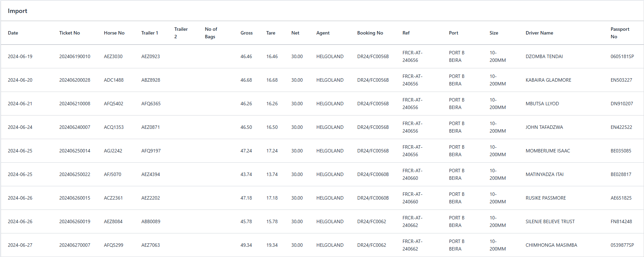Screen dimensions: 644x257
Task: Click gross value 47.18
Action: (x=246, y=198)
